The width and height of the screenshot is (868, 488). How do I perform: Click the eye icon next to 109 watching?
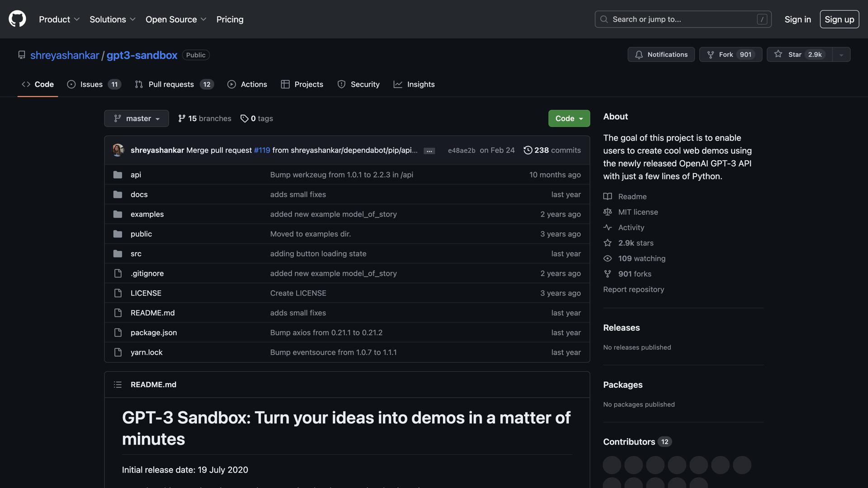pos(608,258)
